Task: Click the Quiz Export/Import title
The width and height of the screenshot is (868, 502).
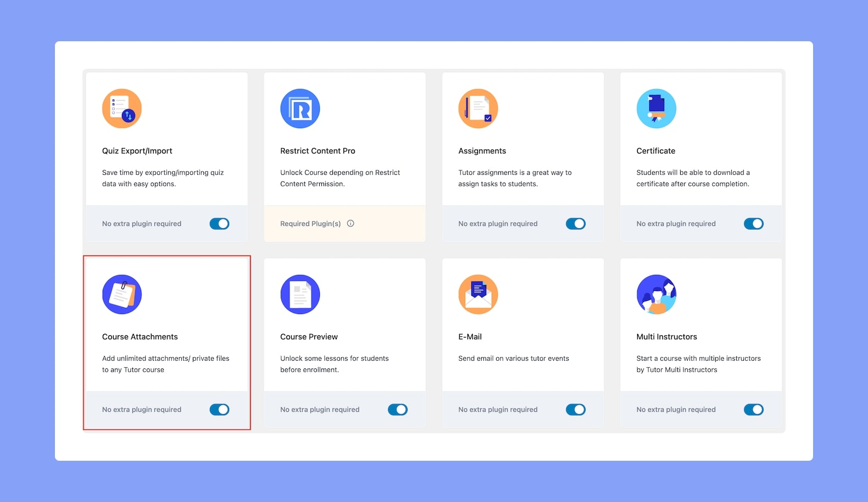Action: coord(137,151)
